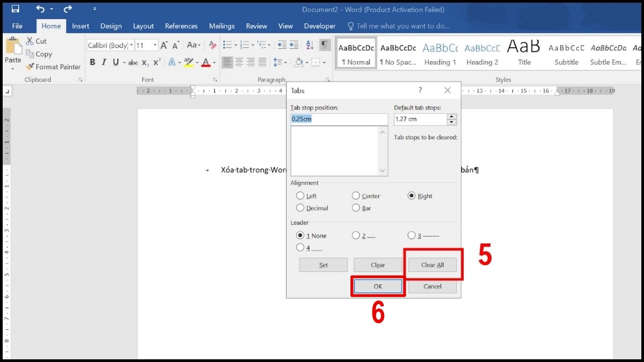Select the Decimal alignment radio button

point(301,208)
